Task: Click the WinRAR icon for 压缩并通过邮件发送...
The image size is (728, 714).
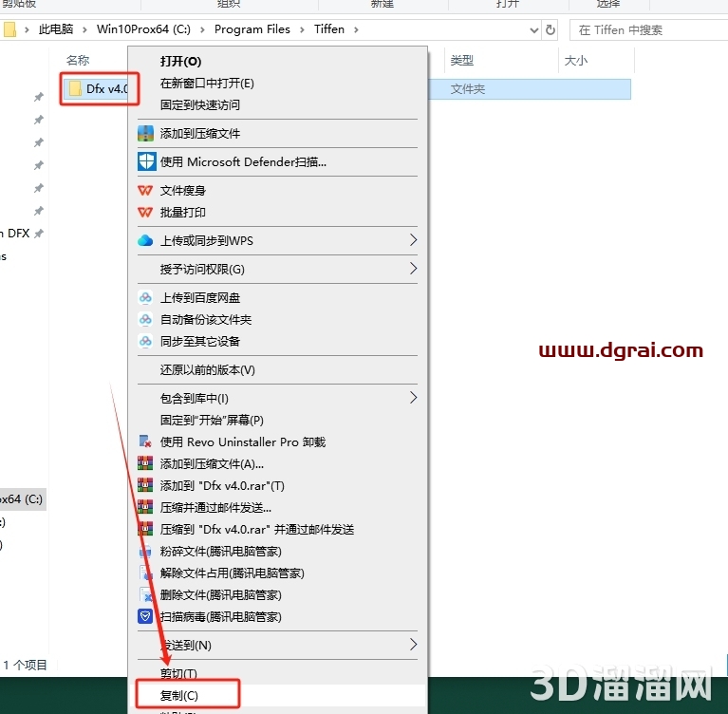Action: click(145, 507)
